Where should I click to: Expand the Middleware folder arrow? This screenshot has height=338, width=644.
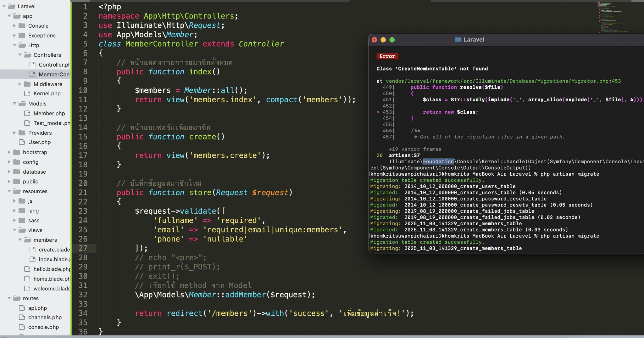click(x=20, y=84)
